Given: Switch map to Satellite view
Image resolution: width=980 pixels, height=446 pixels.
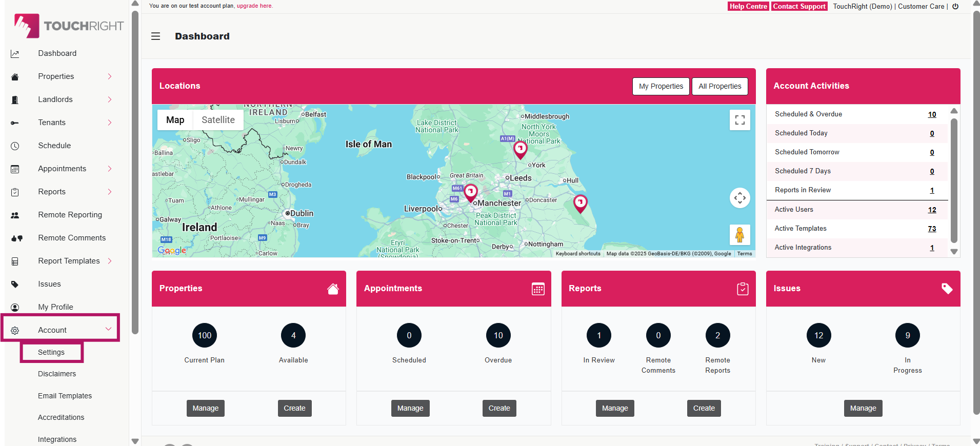Looking at the screenshot, I should pyautogui.click(x=218, y=120).
